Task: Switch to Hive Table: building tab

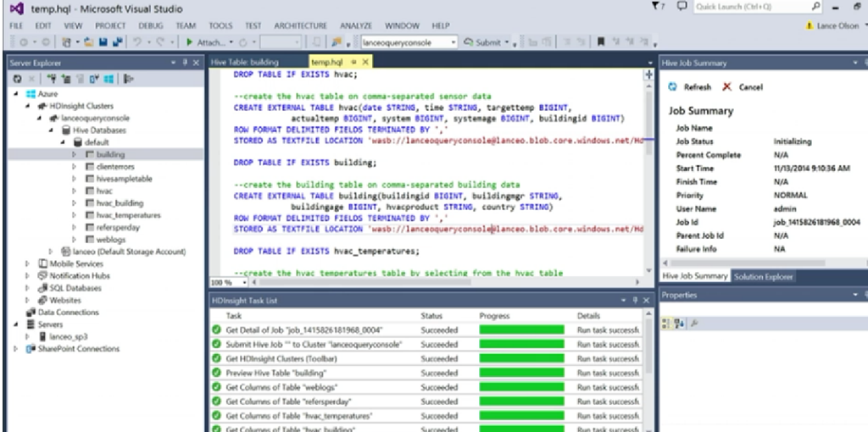Action: coord(246,62)
